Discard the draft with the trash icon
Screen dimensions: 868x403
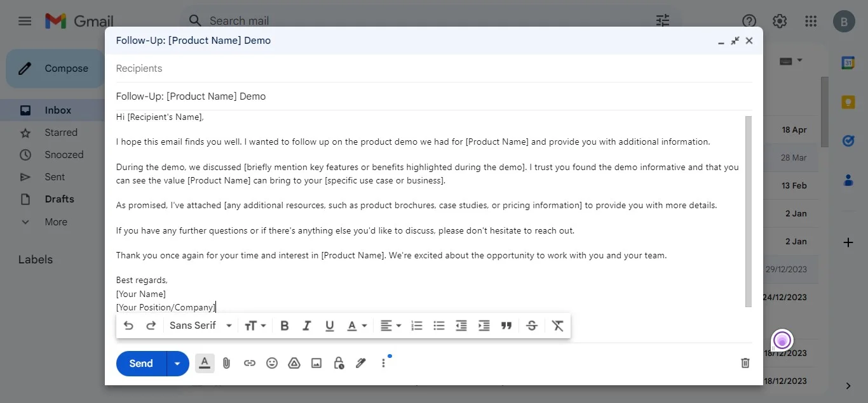pyautogui.click(x=745, y=363)
